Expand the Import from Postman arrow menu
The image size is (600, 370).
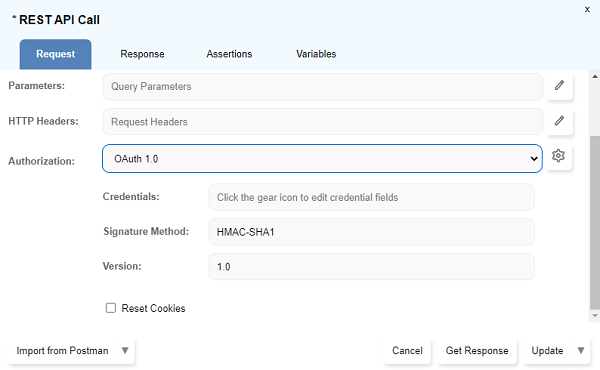click(125, 350)
